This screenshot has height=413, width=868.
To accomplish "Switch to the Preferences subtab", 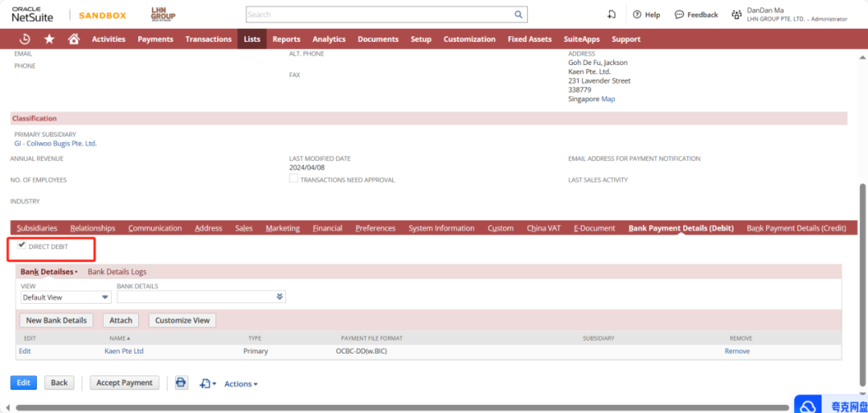I will point(376,228).
